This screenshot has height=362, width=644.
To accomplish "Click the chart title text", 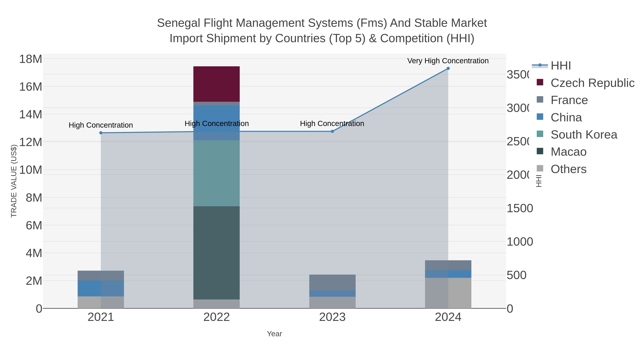I will (x=322, y=31).
